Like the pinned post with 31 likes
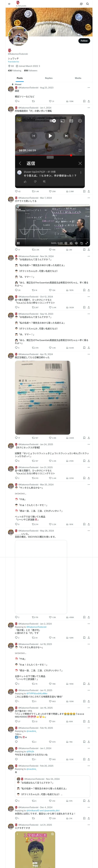Viewport: 98px width, 868px height. [51, 101]
